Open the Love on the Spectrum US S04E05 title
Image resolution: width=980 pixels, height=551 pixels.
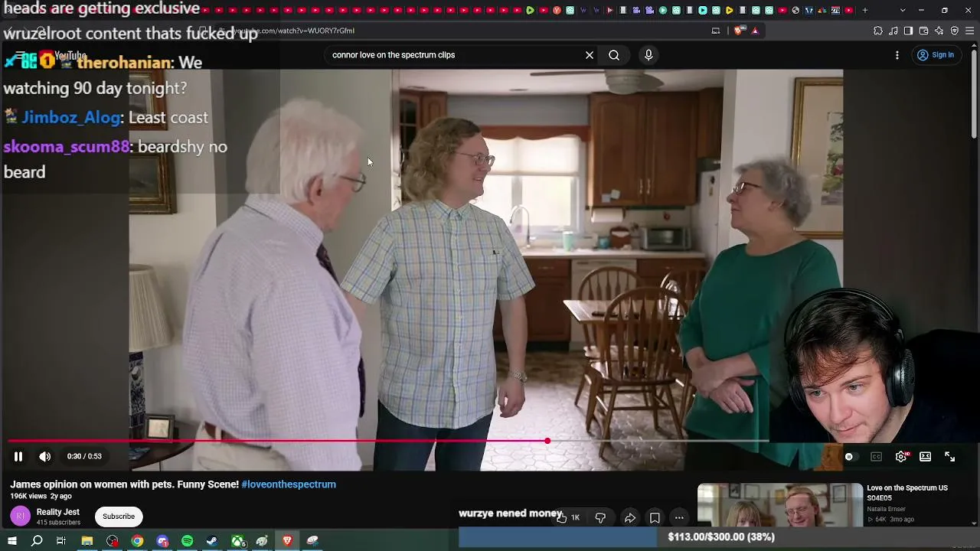click(x=907, y=493)
